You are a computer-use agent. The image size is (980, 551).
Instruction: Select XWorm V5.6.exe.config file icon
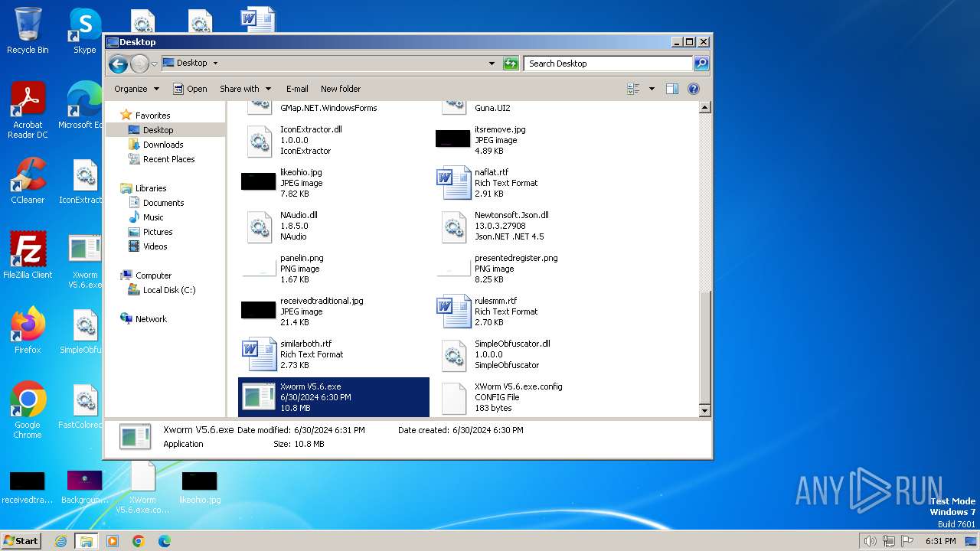tap(454, 399)
